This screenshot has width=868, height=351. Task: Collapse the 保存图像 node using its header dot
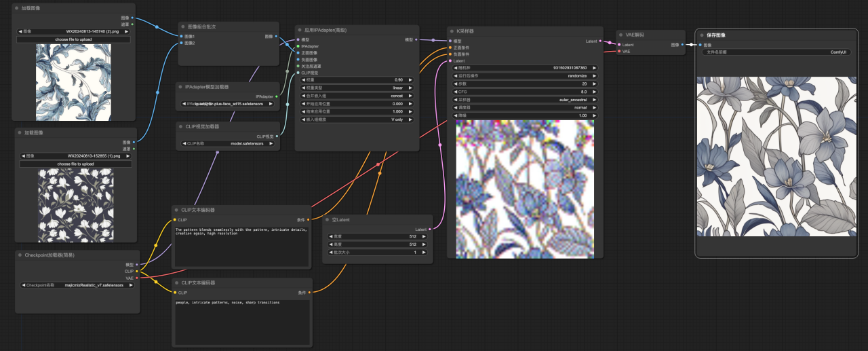(x=703, y=35)
